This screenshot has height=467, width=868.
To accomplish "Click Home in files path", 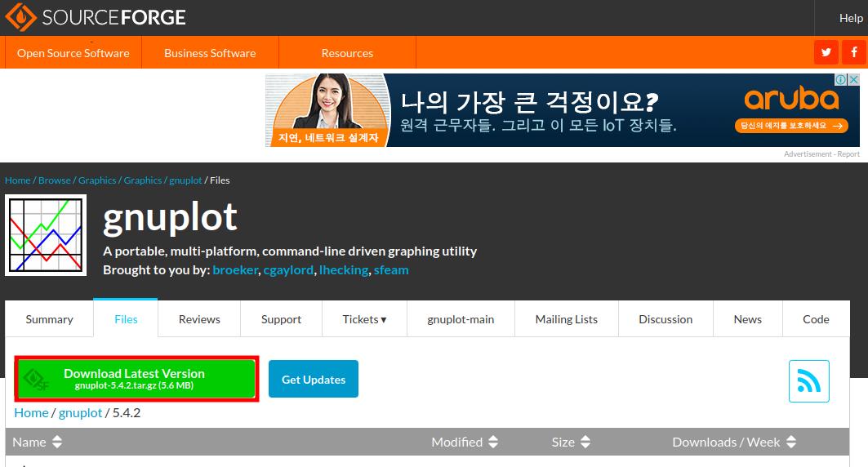I will click(31, 413).
